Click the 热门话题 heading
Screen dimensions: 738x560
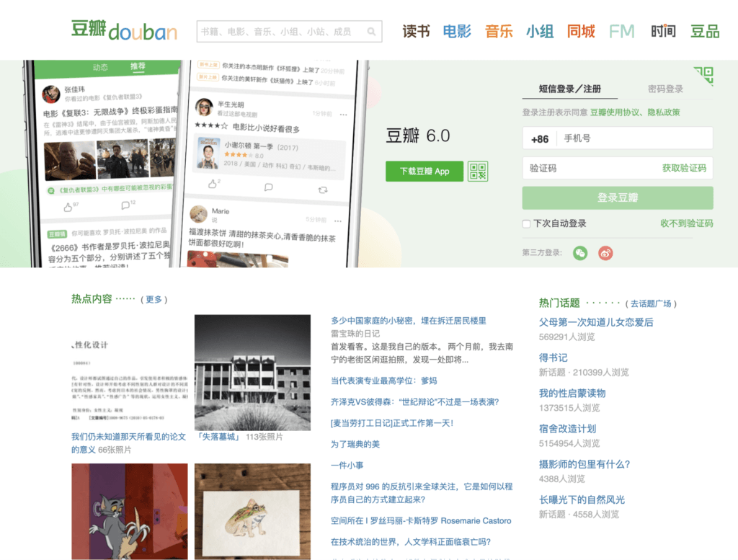pos(559,303)
